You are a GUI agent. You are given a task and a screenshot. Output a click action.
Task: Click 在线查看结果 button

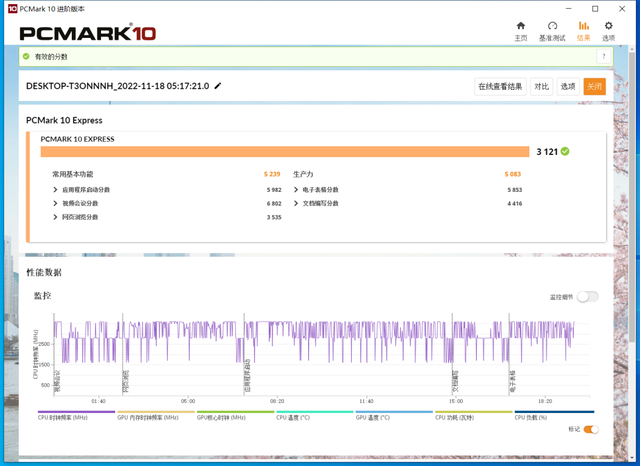coord(500,87)
